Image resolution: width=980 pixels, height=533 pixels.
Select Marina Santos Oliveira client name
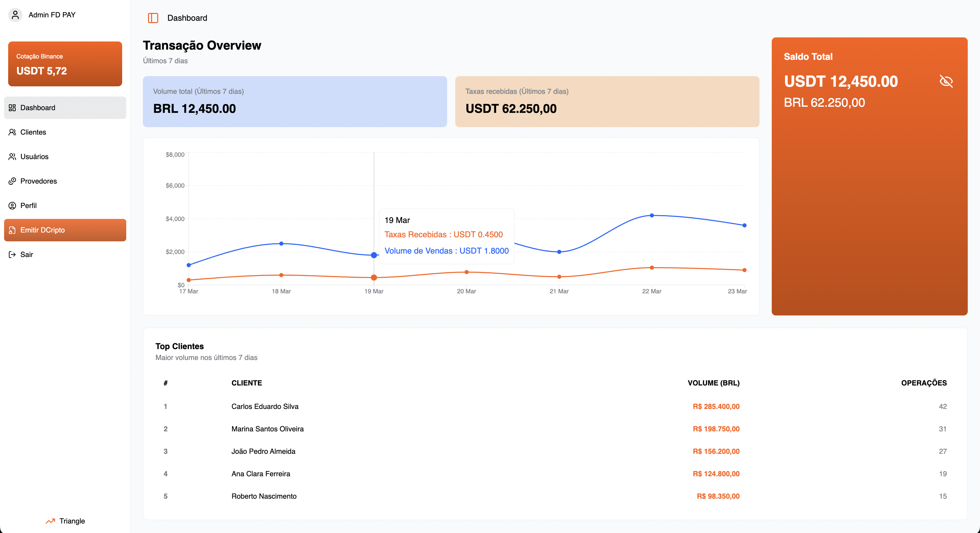(267, 429)
